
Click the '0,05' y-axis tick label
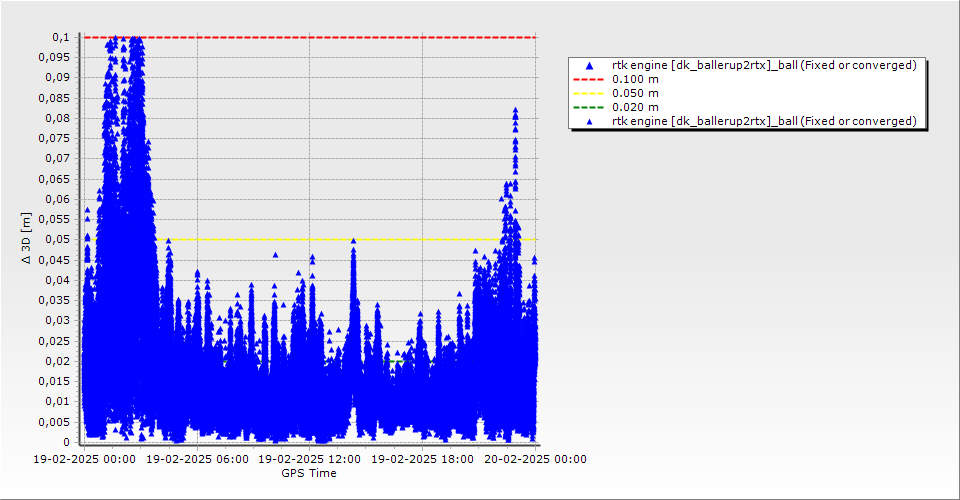(x=58, y=239)
